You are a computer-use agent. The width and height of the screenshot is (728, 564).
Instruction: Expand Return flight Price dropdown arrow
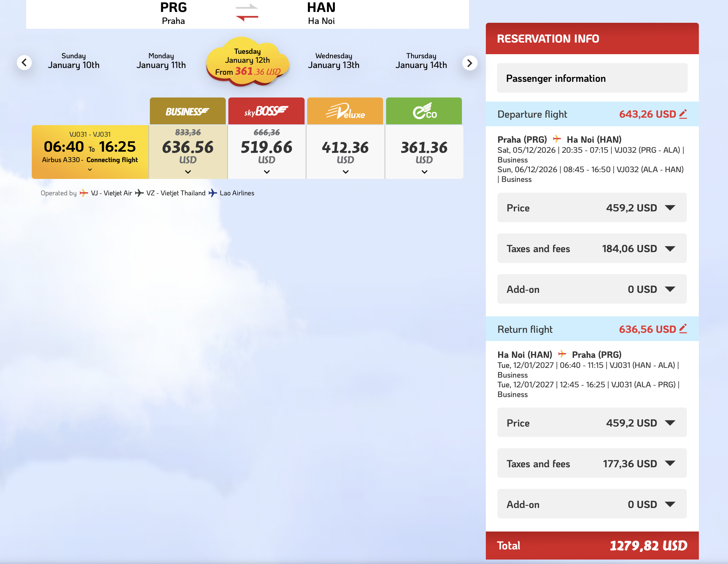point(670,423)
